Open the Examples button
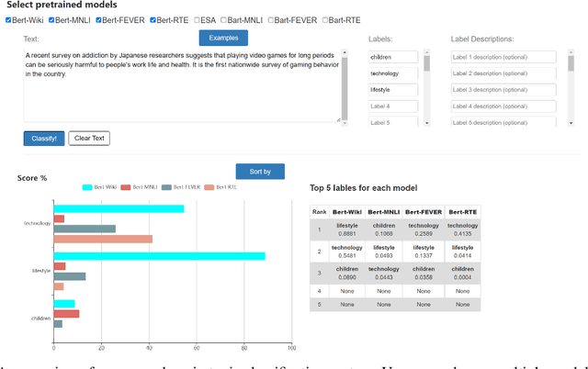This screenshot has height=369, width=588. pyautogui.click(x=223, y=39)
